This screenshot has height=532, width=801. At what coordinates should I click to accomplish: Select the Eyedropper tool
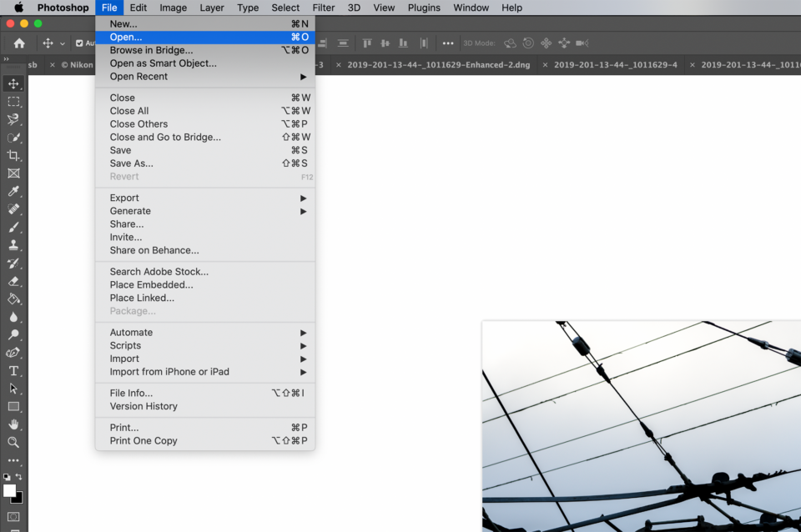tap(13, 192)
